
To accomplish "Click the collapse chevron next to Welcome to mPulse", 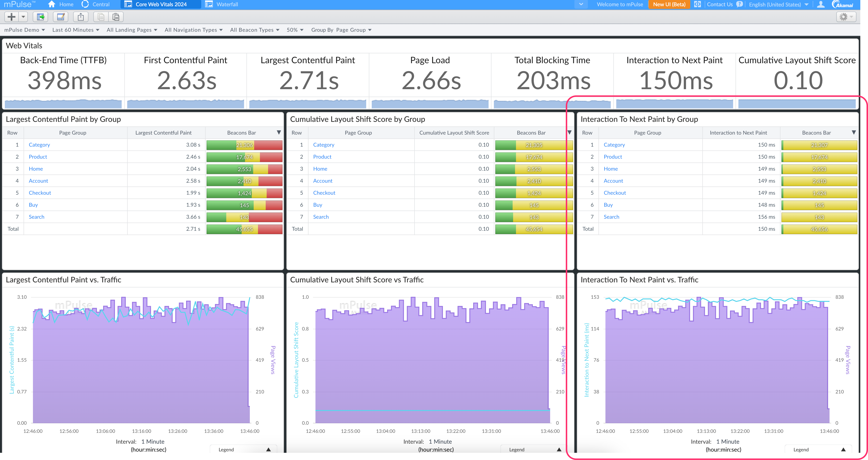I will point(581,4).
